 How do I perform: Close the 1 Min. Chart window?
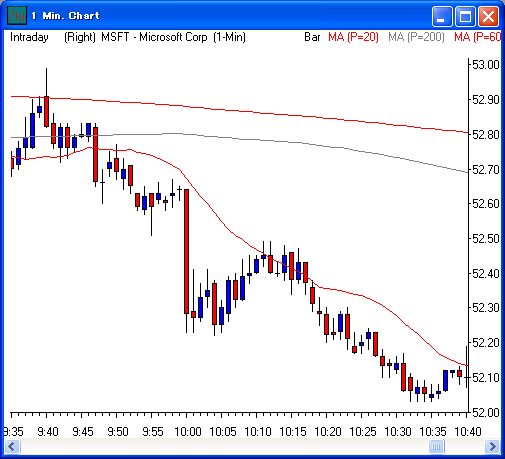488,16
